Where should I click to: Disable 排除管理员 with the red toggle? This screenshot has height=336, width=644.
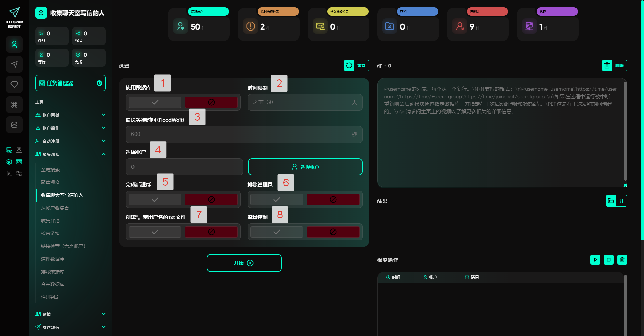[x=333, y=200]
